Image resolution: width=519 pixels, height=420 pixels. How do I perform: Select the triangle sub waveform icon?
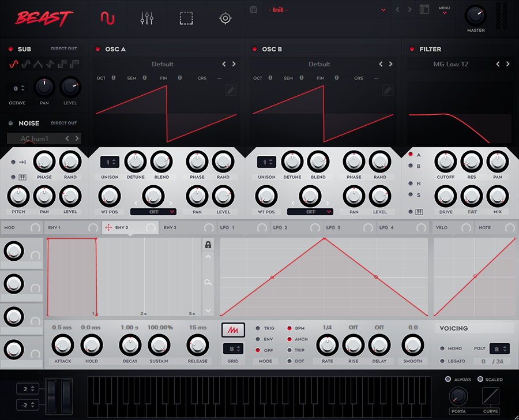pyautogui.click(x=38, y=64)
